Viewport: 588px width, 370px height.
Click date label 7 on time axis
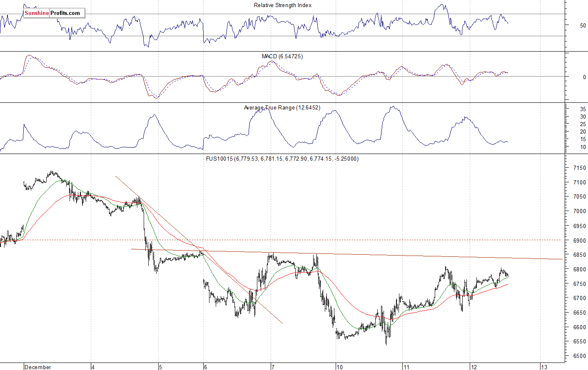pos(273,367)
